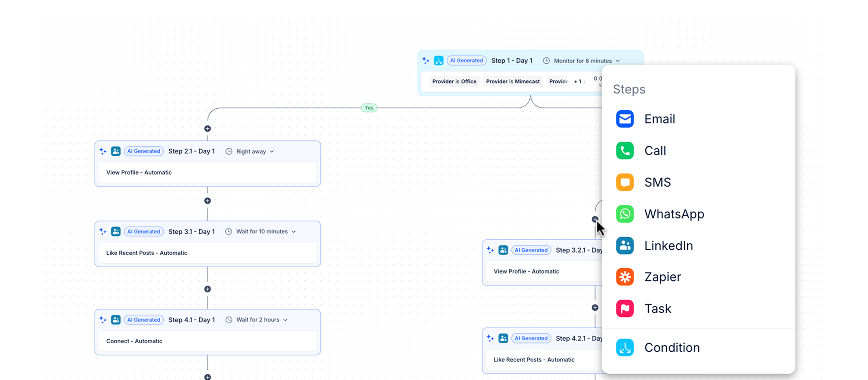Add a step between Step 3.1 and Step 4.1
Screen dimensions: 868x380
(x=208, y=289)
